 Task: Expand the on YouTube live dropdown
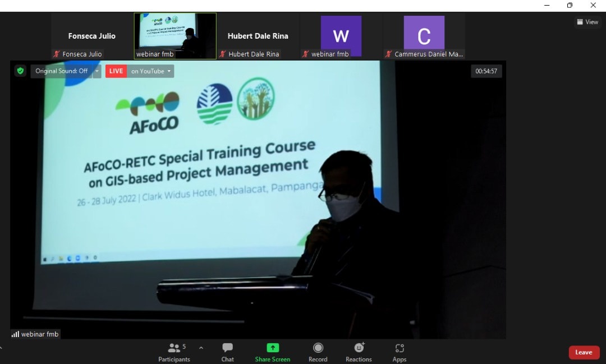click(x=151, y=71)
